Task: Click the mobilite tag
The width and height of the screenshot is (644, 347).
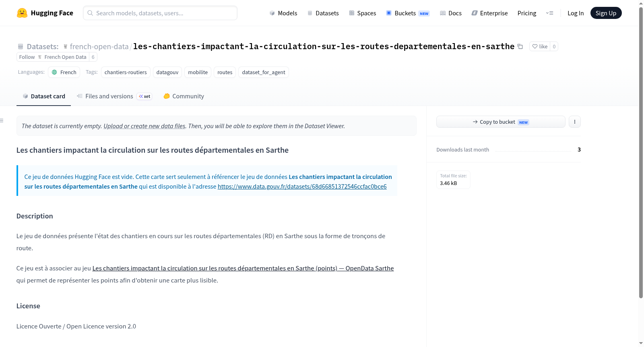Action: (x=198, y=72)
